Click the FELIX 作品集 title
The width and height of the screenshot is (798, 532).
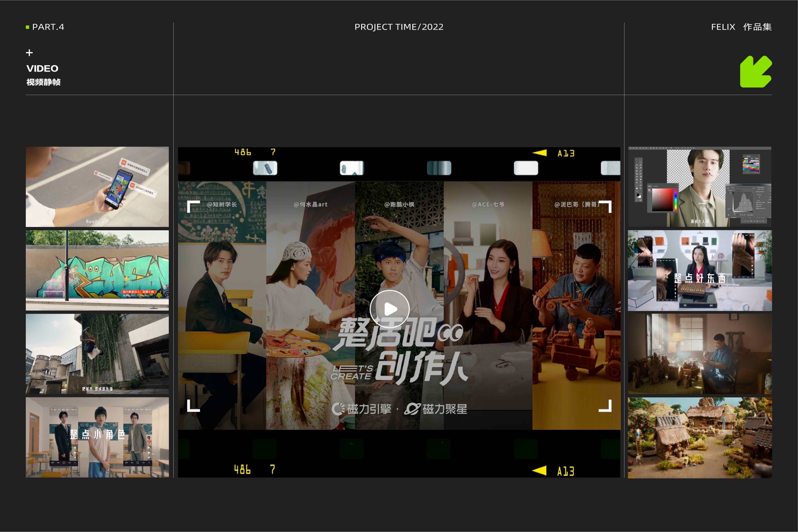coord(741,27)
